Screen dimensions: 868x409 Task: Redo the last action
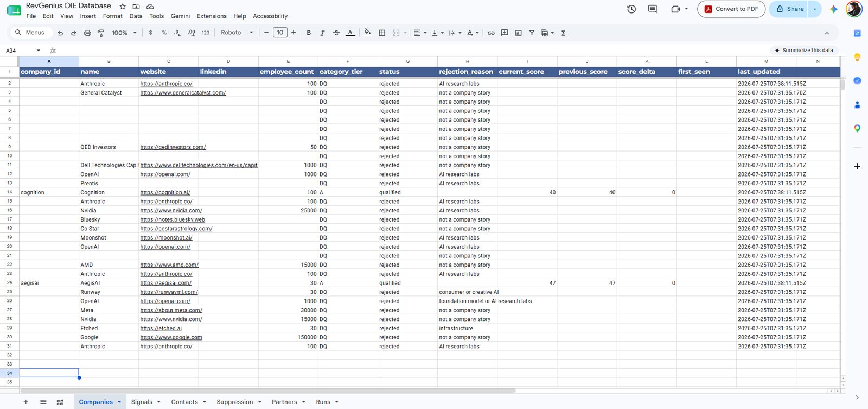[x=73, y=33]
